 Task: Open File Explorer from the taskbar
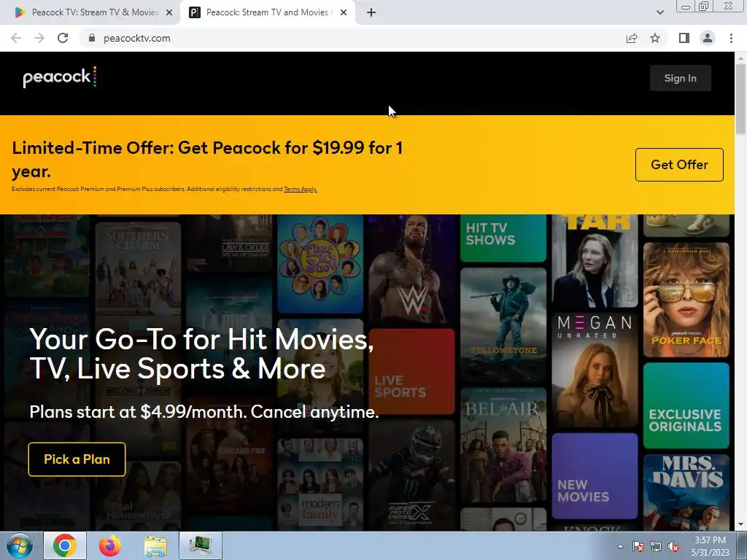pos(155,546)
